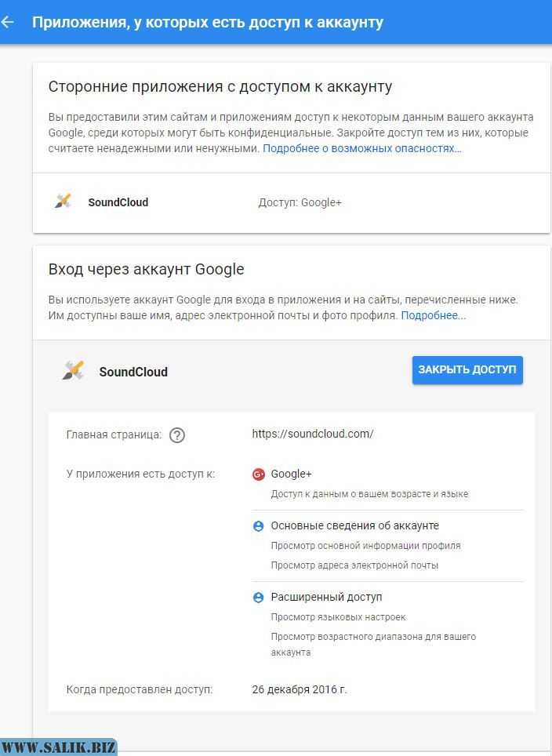Click question mark help icon beside Главная страница
This screenshot has width=552, height=756.
(177, 435)
